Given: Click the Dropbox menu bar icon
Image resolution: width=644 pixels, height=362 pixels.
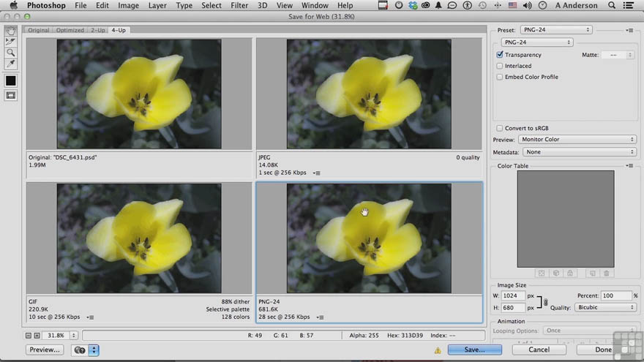Looking at the screenshot, I should (413, 5).
